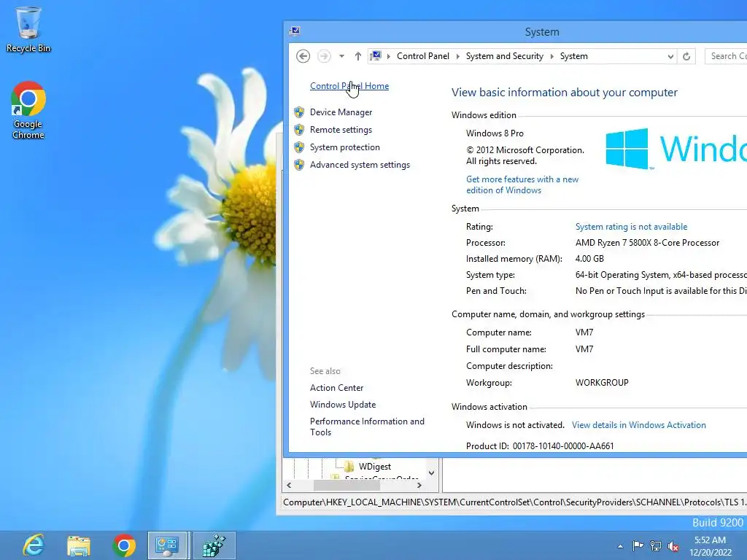This screenshot has width=747, height=560.
Task: Open the network icon in tray
Action: coord(656,545)
